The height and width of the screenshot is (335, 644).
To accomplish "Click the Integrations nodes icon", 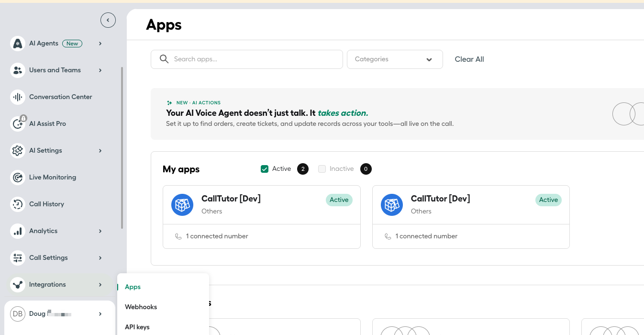I will click(18, 284).
